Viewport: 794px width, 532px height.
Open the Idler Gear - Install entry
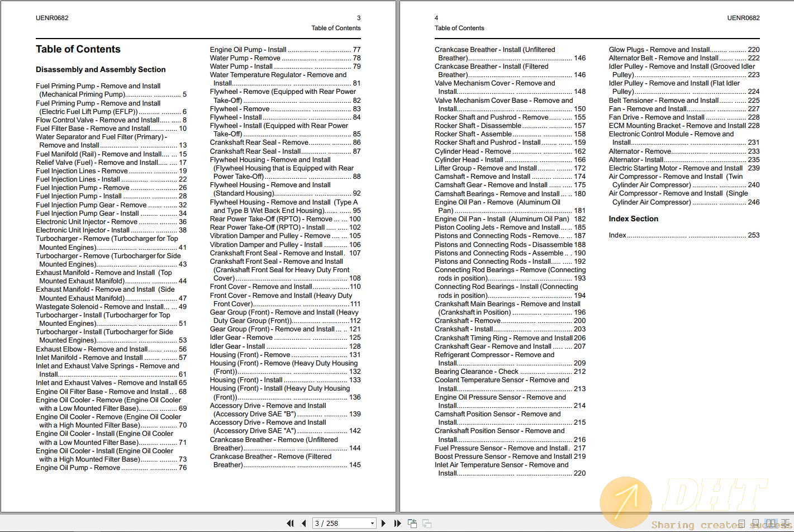285,346
